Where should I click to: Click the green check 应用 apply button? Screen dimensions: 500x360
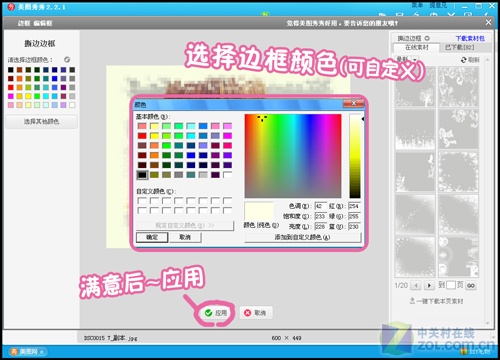tap(217, 313)
